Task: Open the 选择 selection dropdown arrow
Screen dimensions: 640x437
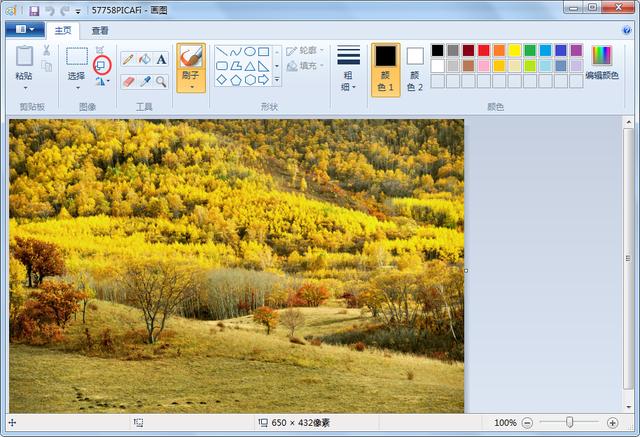Action: tap(77, 87)
